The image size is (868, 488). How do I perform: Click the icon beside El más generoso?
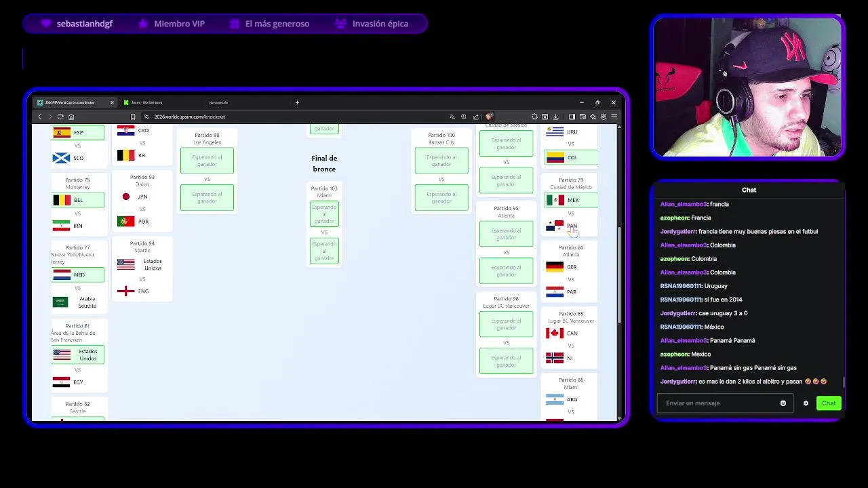coord(235,24)
